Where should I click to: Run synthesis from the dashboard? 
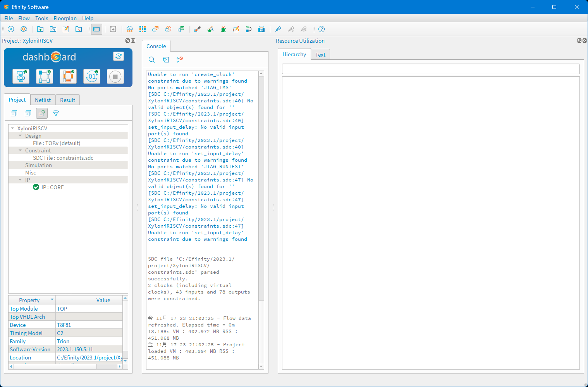[21, 76]
